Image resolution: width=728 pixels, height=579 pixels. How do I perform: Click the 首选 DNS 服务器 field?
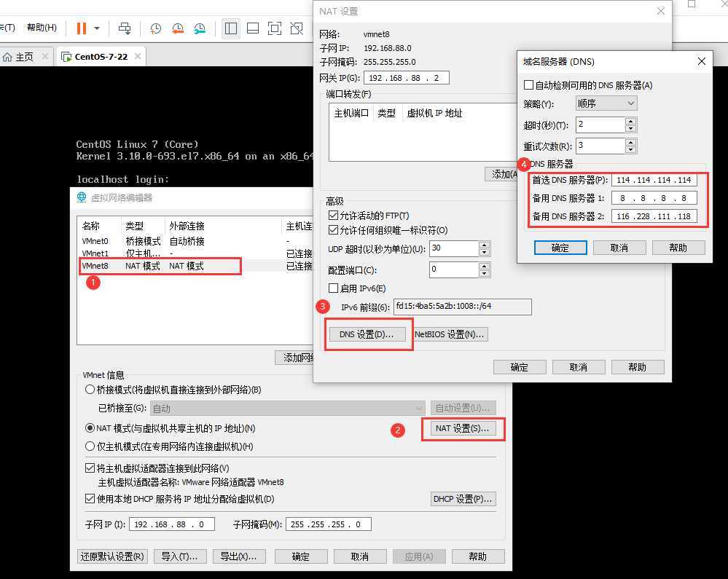point(654,180)
